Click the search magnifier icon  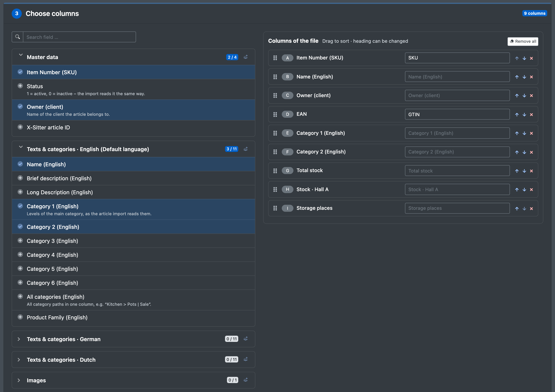(17, 37)
